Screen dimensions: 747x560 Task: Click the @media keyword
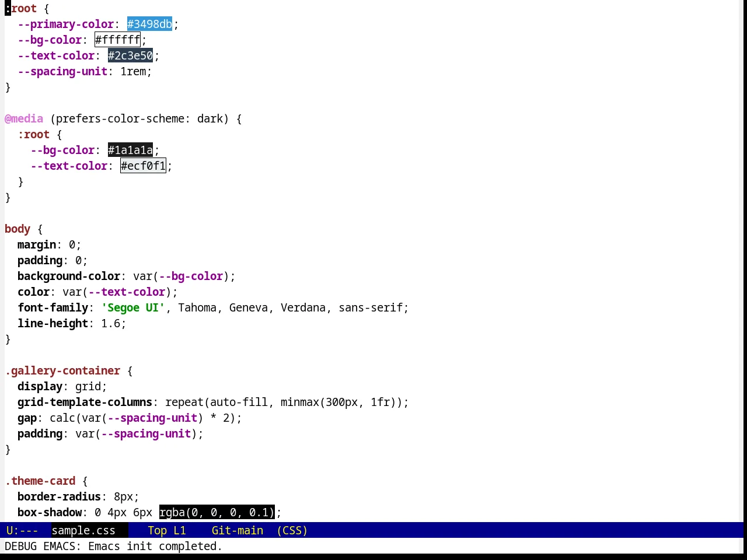(24, 118)
